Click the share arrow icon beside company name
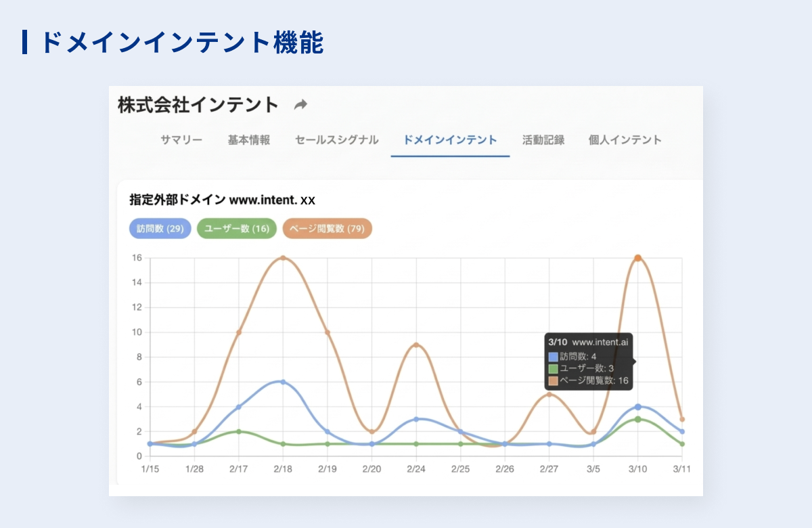812x528 pixels. click(300, 105)
